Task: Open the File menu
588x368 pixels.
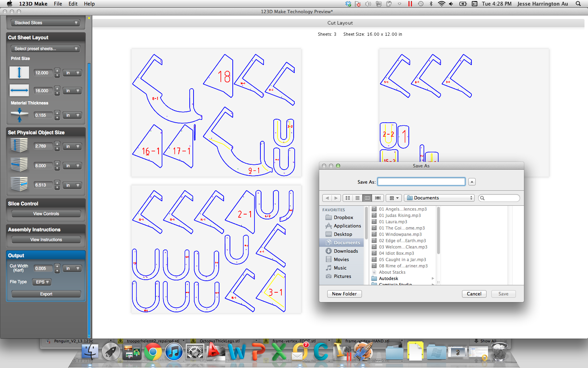Action: 58,4
